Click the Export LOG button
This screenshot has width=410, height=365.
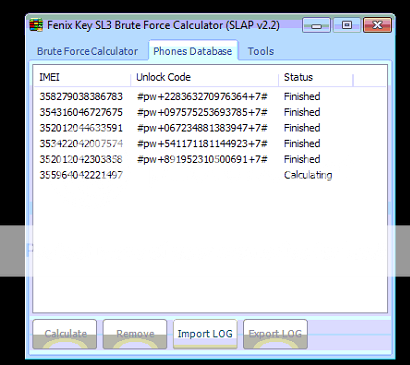[275, 334]
